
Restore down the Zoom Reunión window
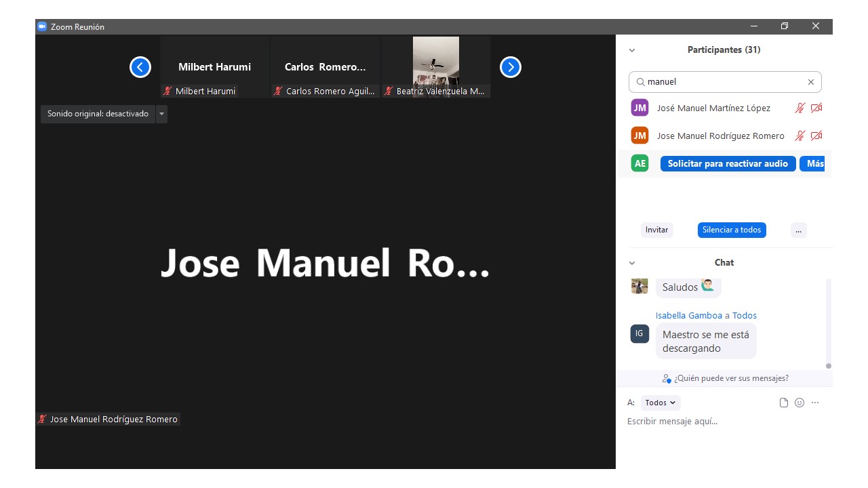[785, 26]
